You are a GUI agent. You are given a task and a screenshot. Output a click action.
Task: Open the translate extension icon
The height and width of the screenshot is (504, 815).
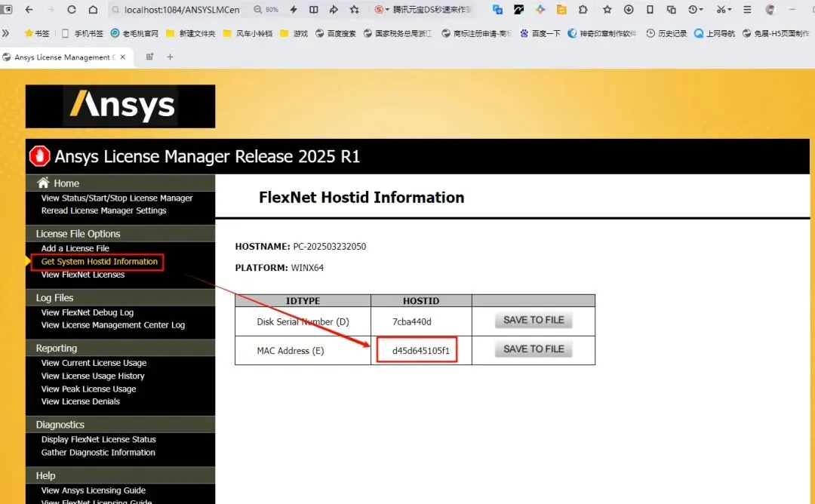[497, 9]
